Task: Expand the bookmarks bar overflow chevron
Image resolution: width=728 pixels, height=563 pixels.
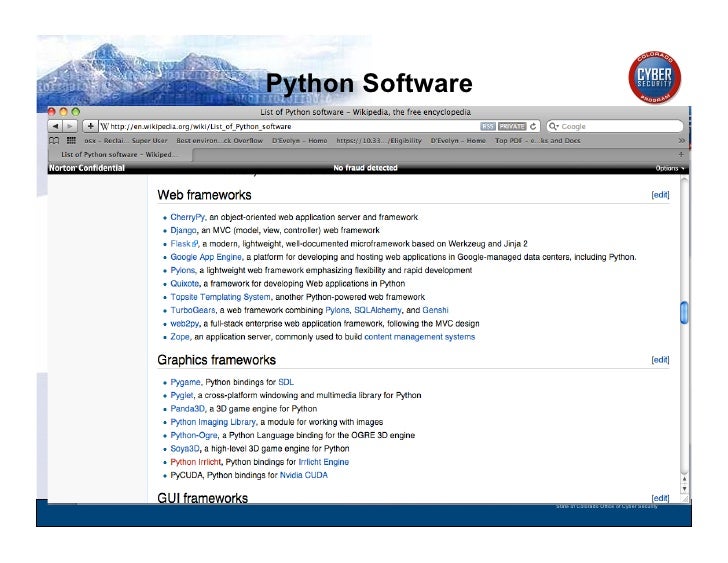Action: tap(680, 141)
